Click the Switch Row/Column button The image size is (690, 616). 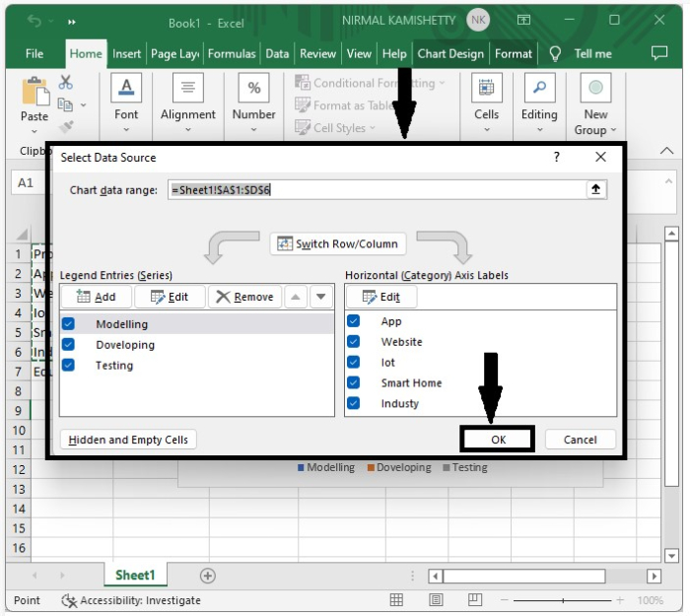pyautogui.click(x=337, y=243)
